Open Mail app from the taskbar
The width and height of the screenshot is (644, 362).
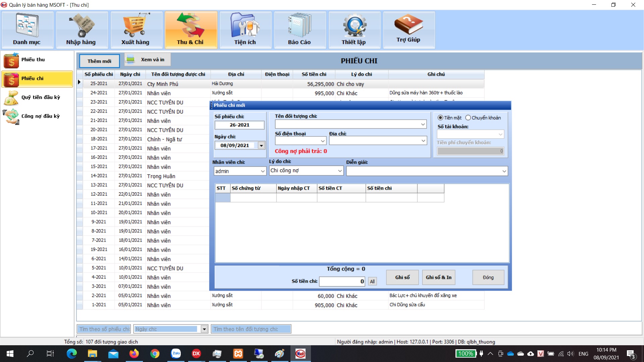113,354
